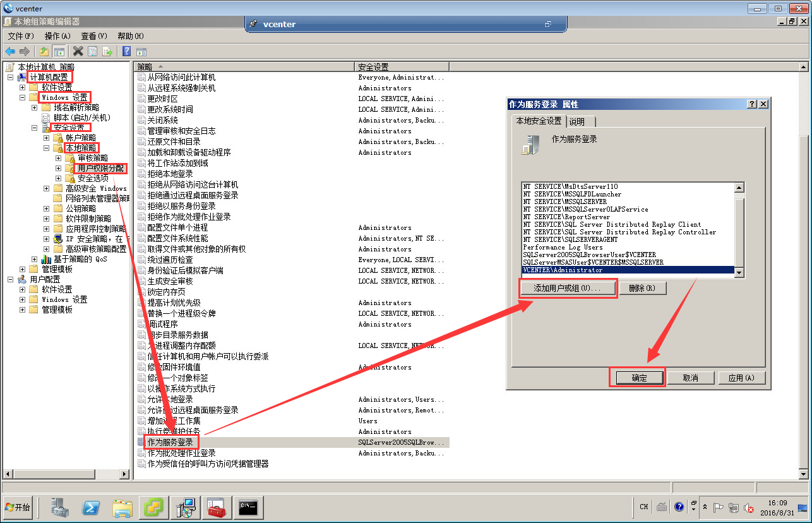
Task: Open the 查看(V) menu
Action: (x=94, y=36)
